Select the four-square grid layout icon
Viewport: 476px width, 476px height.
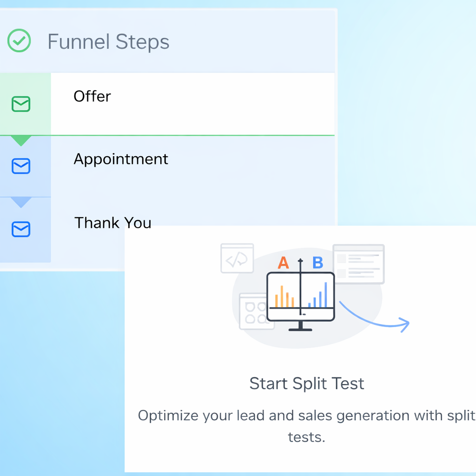click(x=255, y=312)
